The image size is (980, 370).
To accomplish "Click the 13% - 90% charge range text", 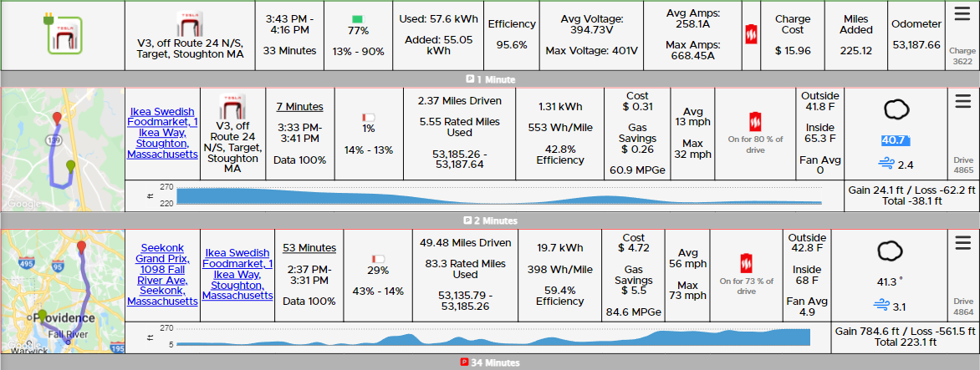I will point(358,51).
